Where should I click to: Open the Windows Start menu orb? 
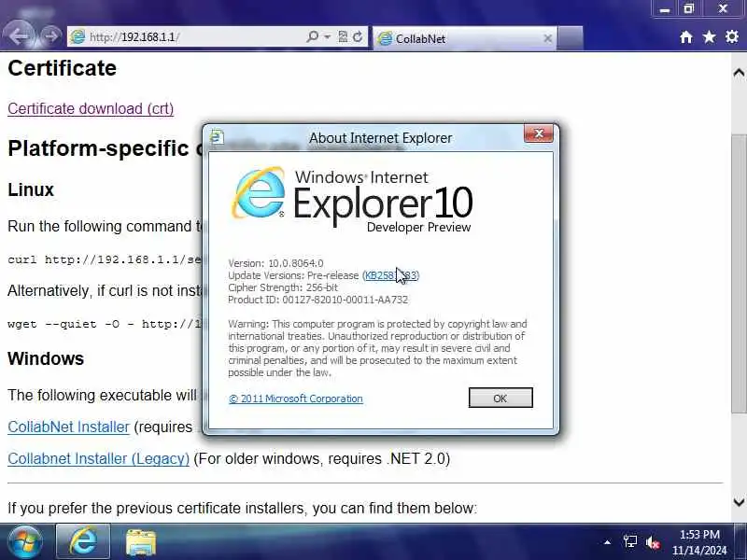[x=25, y=542]
